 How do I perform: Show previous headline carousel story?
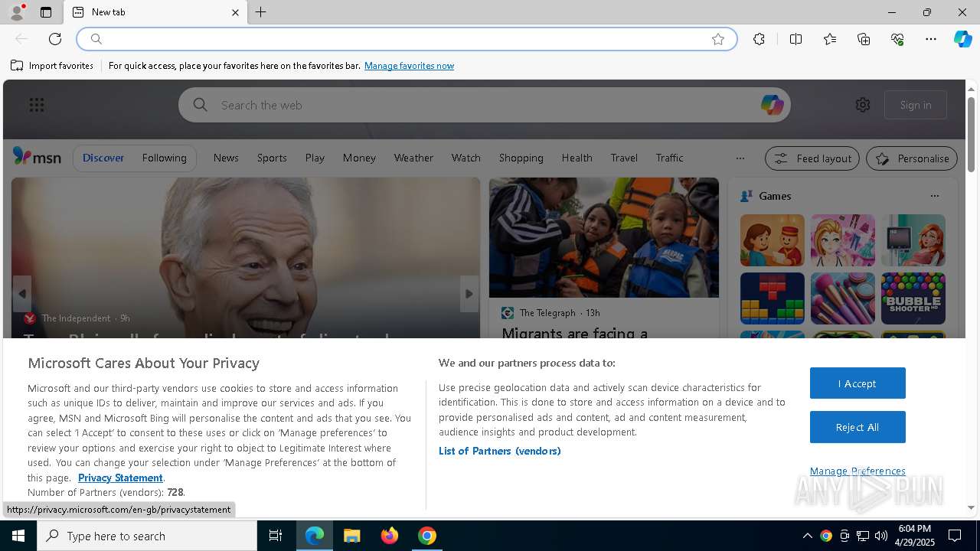[x=21, y=294]
